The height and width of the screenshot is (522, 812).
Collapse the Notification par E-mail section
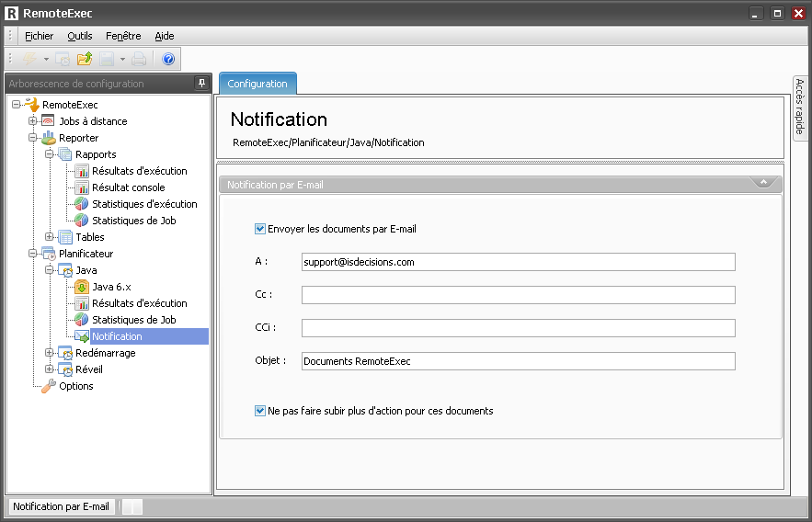pyautogui.click(x=763, y=182)
